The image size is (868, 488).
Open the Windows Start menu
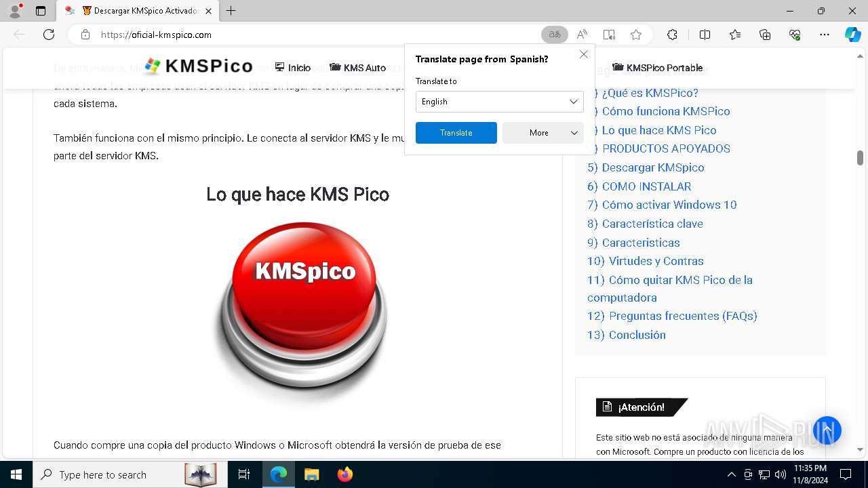16,474
